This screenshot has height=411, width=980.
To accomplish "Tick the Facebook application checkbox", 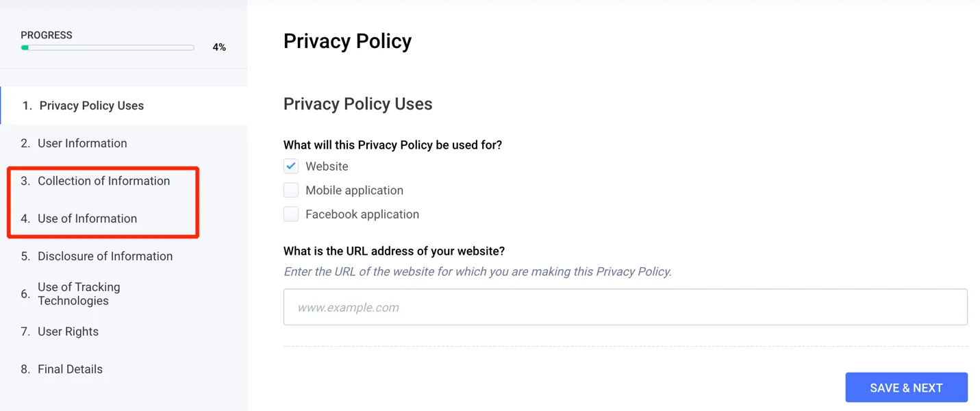I will point(291,214).
